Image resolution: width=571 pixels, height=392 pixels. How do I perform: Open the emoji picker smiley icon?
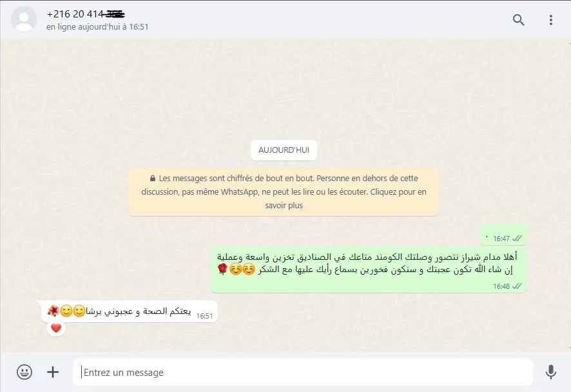(24, 372)
